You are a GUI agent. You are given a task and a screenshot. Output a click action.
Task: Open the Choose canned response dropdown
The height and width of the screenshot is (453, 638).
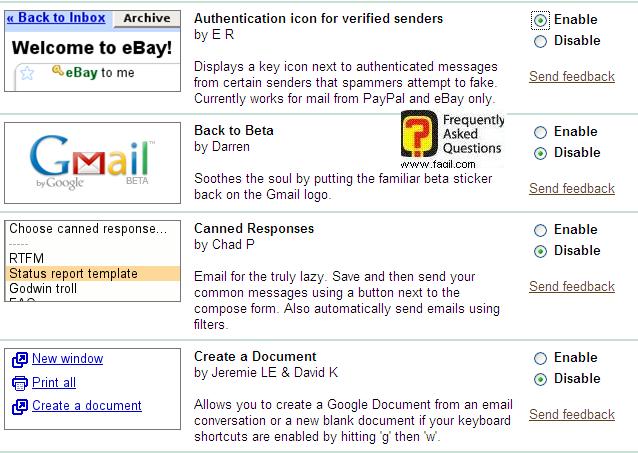93,229
